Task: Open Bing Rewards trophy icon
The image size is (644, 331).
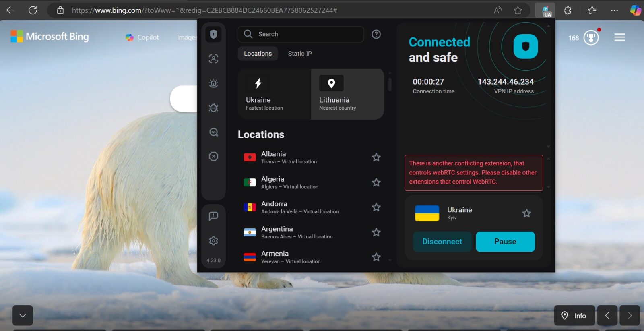Action: 591,38
